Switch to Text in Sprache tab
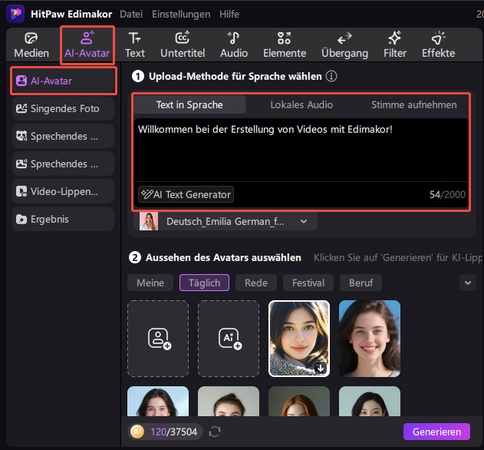The width and height of the screenshot is (484, 450). (x=189, y=105)
